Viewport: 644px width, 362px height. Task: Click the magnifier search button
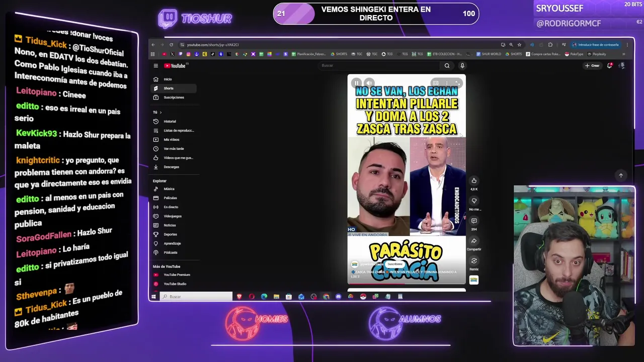(x=447, y=65)
